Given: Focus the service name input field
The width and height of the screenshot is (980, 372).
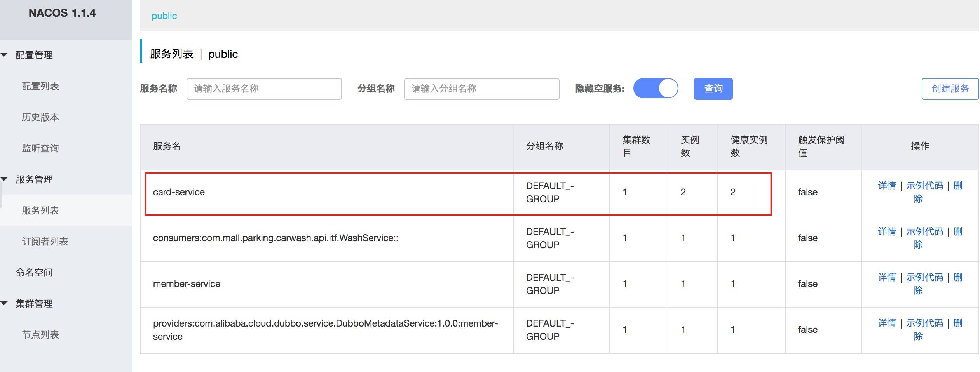Looking at the screenshot, I should [x=264, y=89].
